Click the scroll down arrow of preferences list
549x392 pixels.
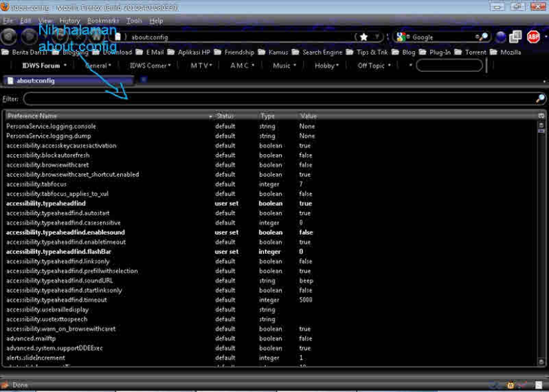click(541, 361)
